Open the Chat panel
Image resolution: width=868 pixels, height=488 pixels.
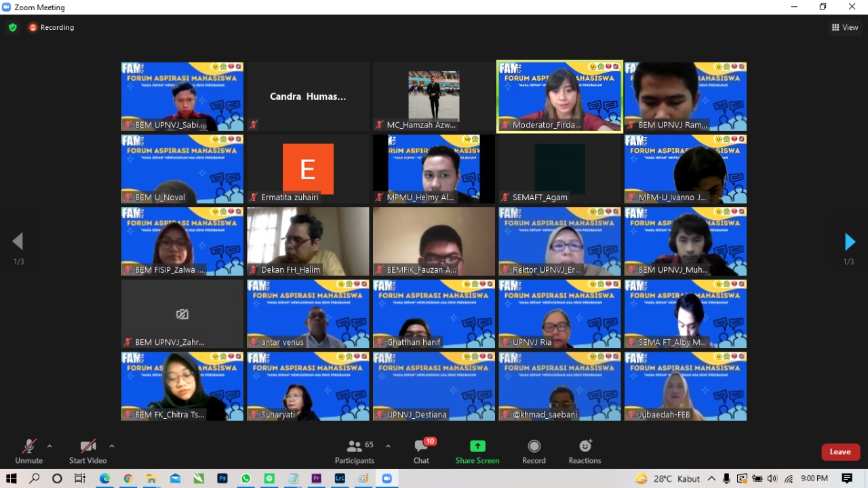(422, 451)
